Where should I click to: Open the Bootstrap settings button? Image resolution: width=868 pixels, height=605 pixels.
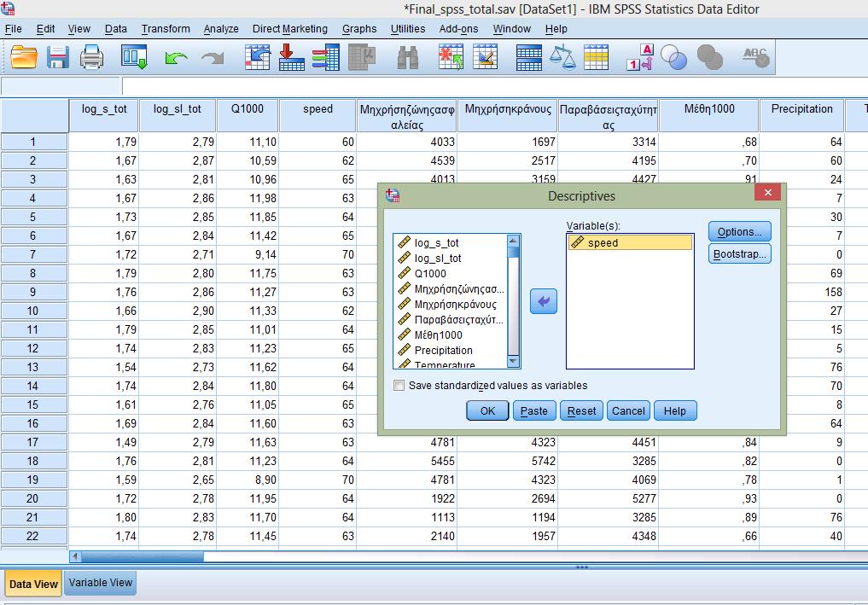[x=740, y=254]
